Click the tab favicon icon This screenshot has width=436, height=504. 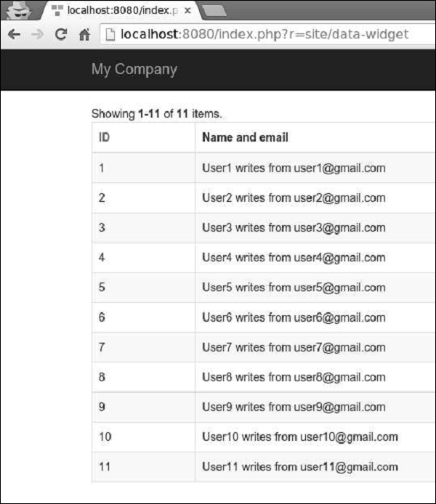(57, 10)
